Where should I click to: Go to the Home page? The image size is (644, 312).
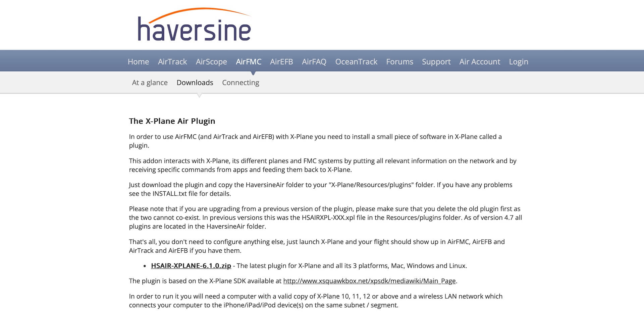coord(138,62)
